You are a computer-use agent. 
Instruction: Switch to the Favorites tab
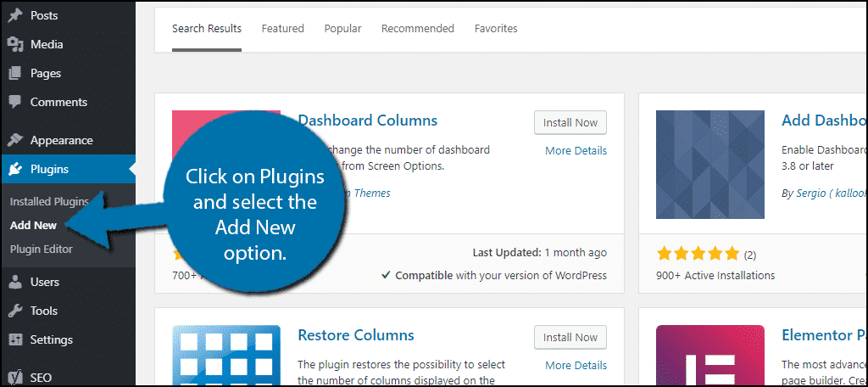click(x=496, y=28)
